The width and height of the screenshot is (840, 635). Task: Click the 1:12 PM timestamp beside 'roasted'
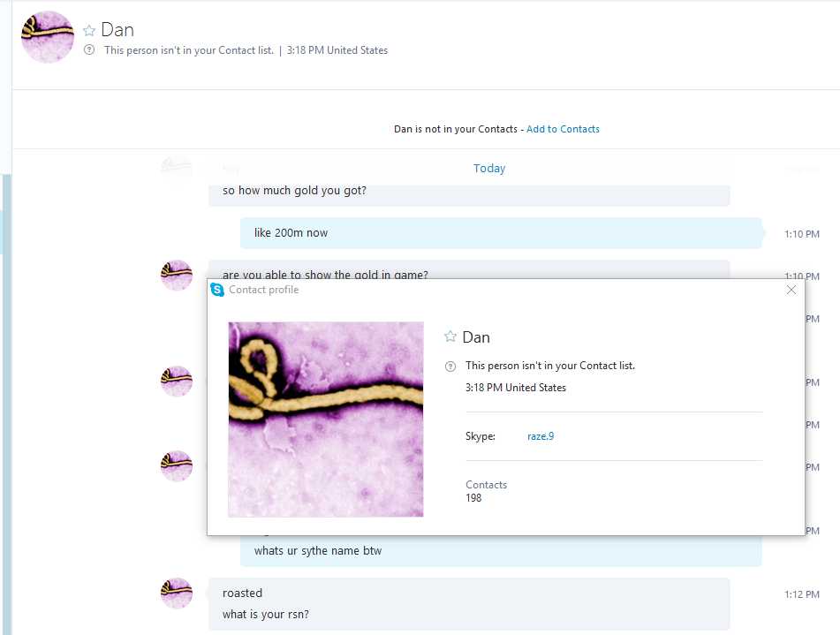pyautogui.click(x=802, y=594)
